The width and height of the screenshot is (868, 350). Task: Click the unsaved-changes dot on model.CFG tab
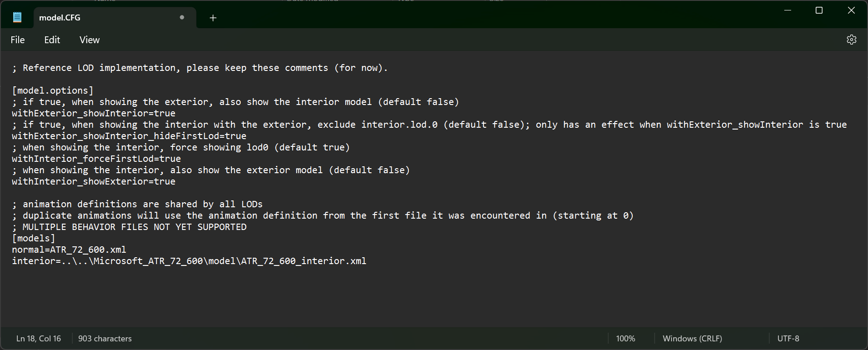(182, 18)
